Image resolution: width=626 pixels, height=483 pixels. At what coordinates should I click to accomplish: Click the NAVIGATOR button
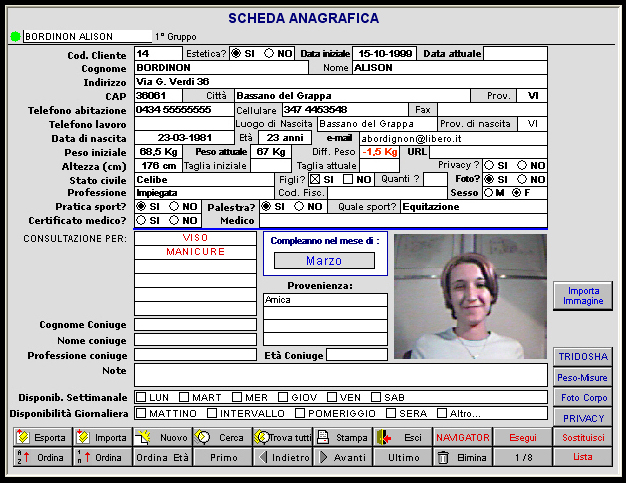pyautogui.click(x=463, y=437)
